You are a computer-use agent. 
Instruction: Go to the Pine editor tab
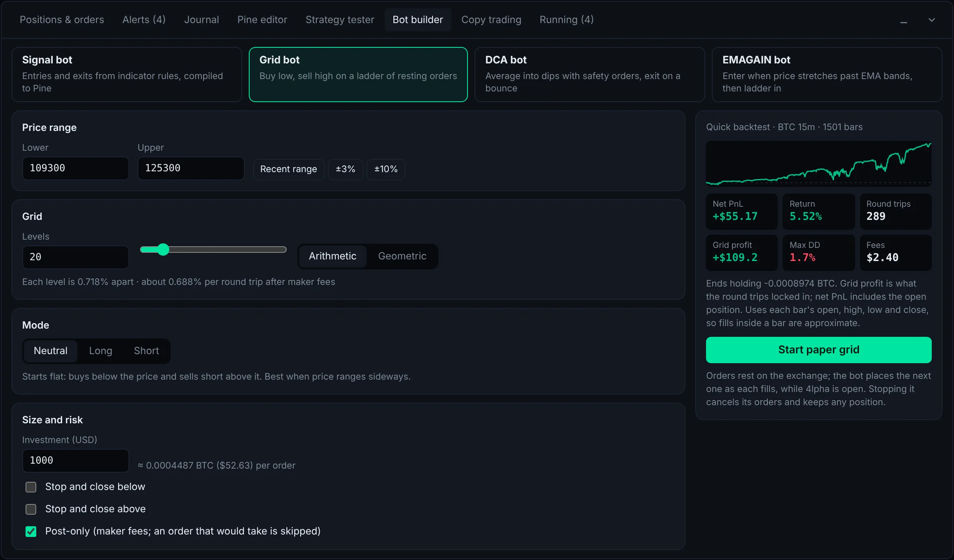(x=262, y=20)
